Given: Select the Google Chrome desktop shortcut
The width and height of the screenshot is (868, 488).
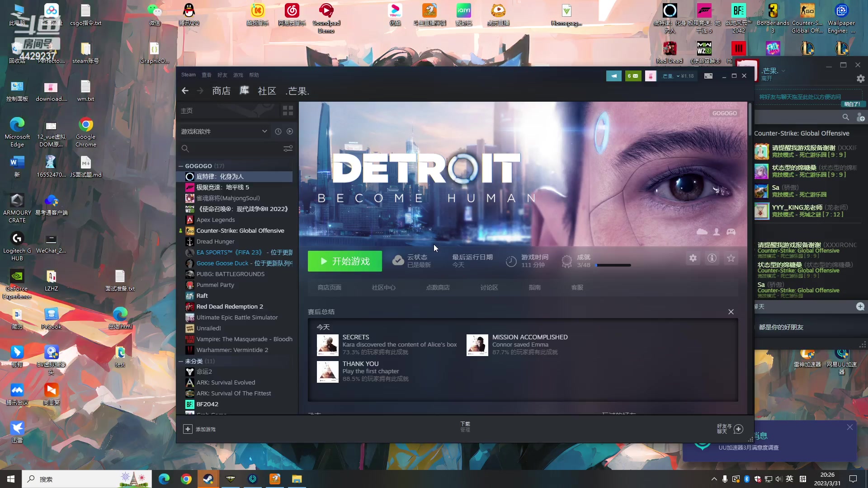Looking at the screenshot, I should [x=86, y=132].
